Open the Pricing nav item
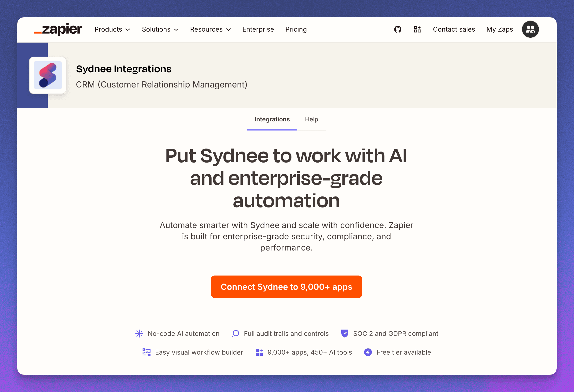This screenshot has height=392, width=574. 296,29
